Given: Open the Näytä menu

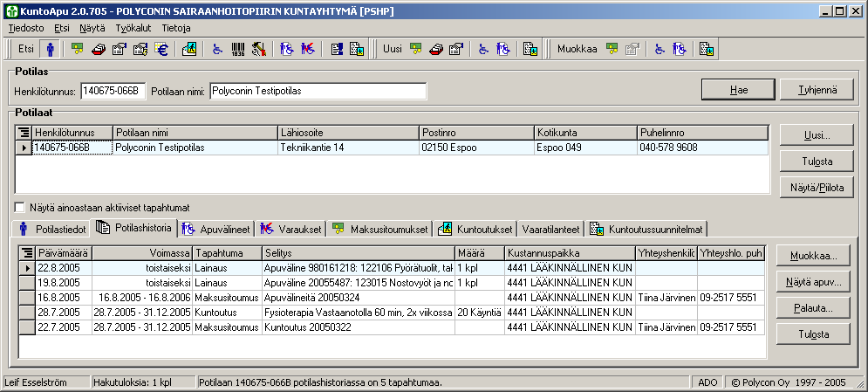Looking at the screenshot, I should [x=92, y=28].
